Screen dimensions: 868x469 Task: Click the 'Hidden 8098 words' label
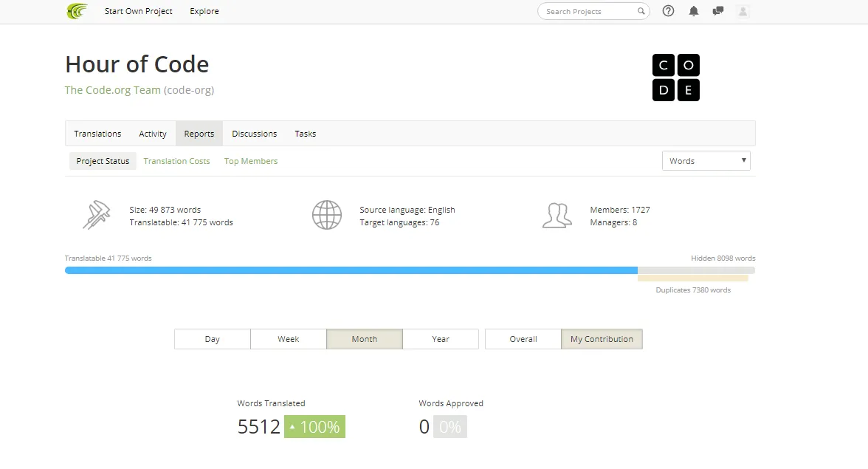point(723,258)
